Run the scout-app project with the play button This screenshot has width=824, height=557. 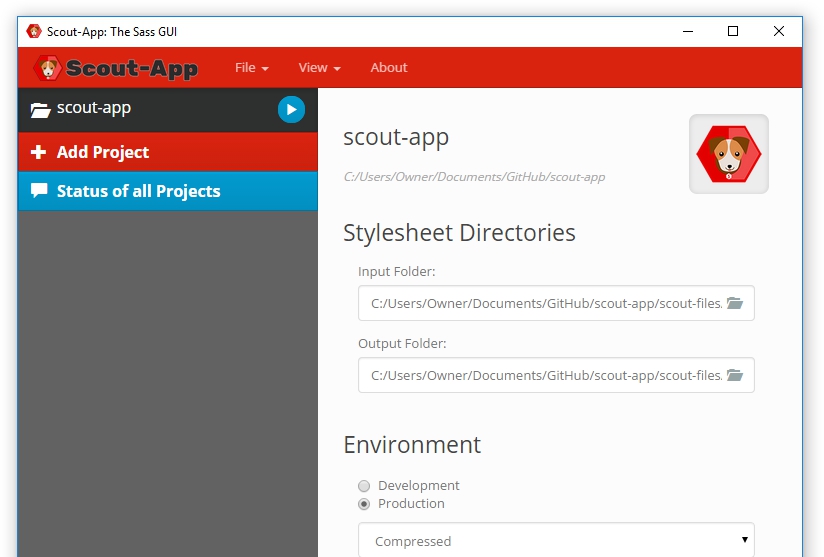291,109
